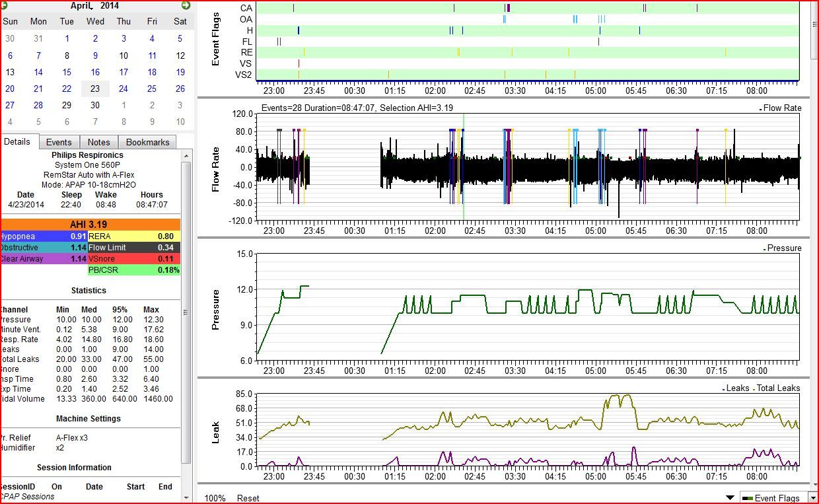The height and width of the screenshot is (504, 819).
Task: Open the Notes tab
Action: pos(99,142)
